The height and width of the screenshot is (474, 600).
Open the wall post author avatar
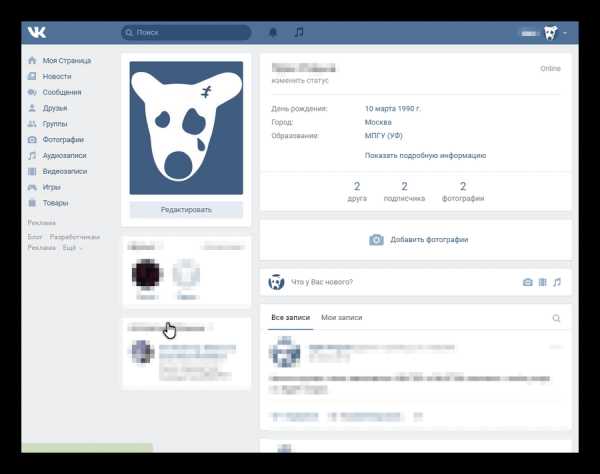(284, 352)
